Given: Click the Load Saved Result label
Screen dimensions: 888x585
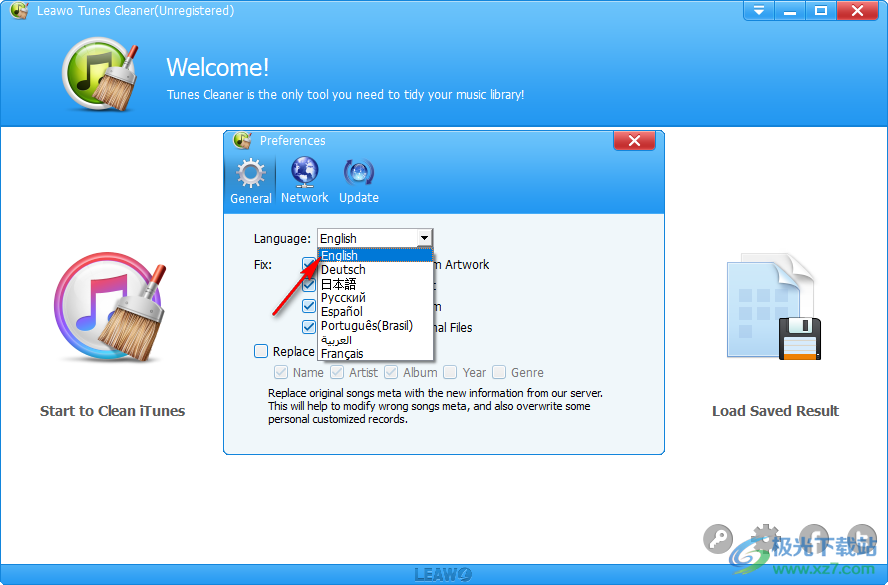Looking at the screenshot, I should (775, 411).
